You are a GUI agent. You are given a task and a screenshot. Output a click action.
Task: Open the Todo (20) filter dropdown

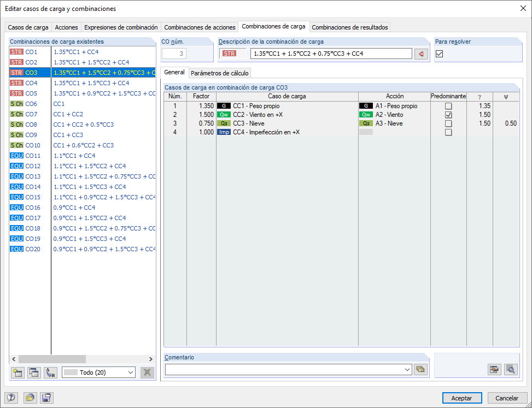(99, 372)
